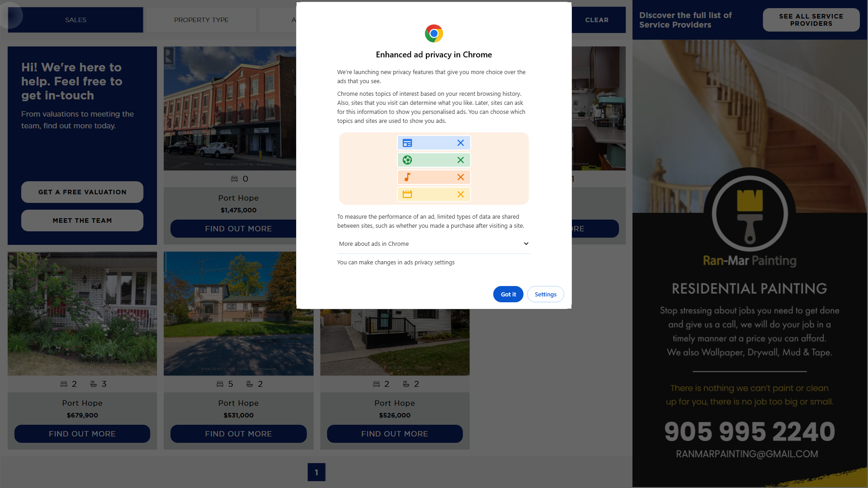Click See All Service Providers
868x488 pixels.
[811, 20]
